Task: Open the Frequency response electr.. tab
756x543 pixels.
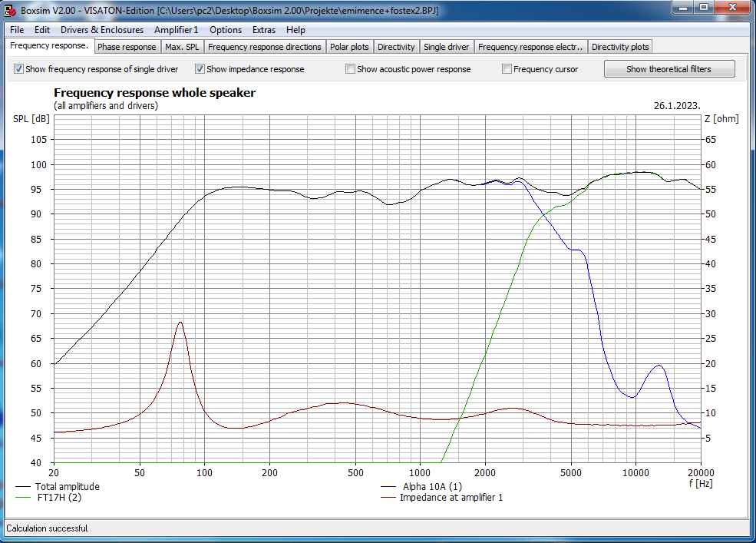Action: point(530,47)
